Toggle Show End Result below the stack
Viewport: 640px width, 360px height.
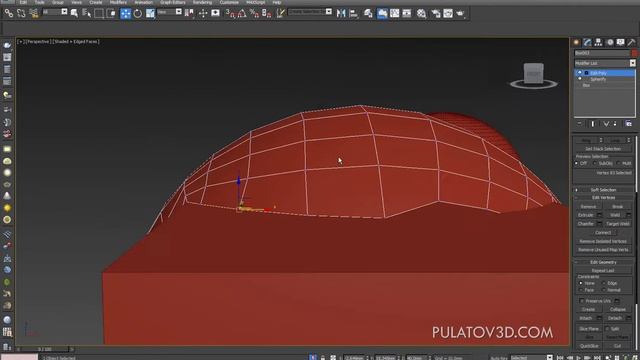click(593, 124)
